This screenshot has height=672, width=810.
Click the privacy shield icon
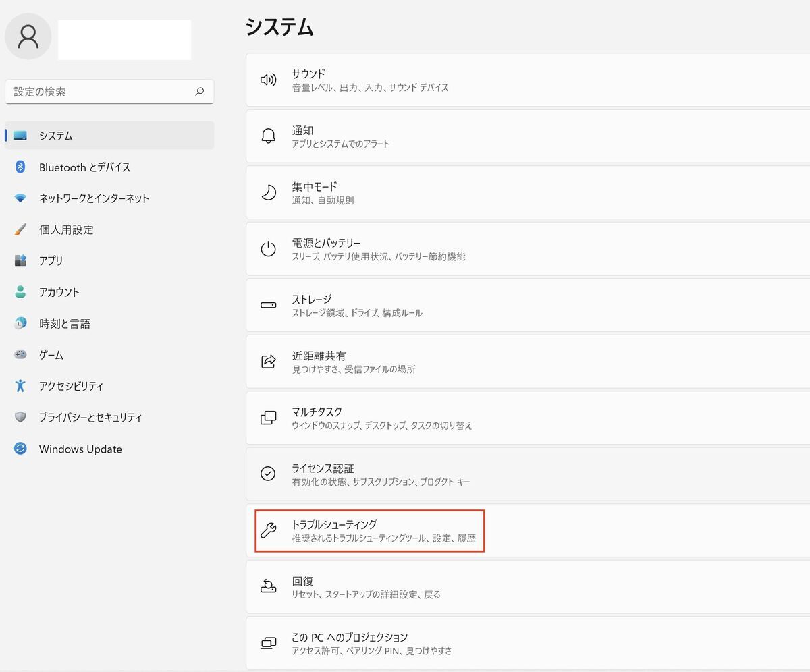coord(20,417)
